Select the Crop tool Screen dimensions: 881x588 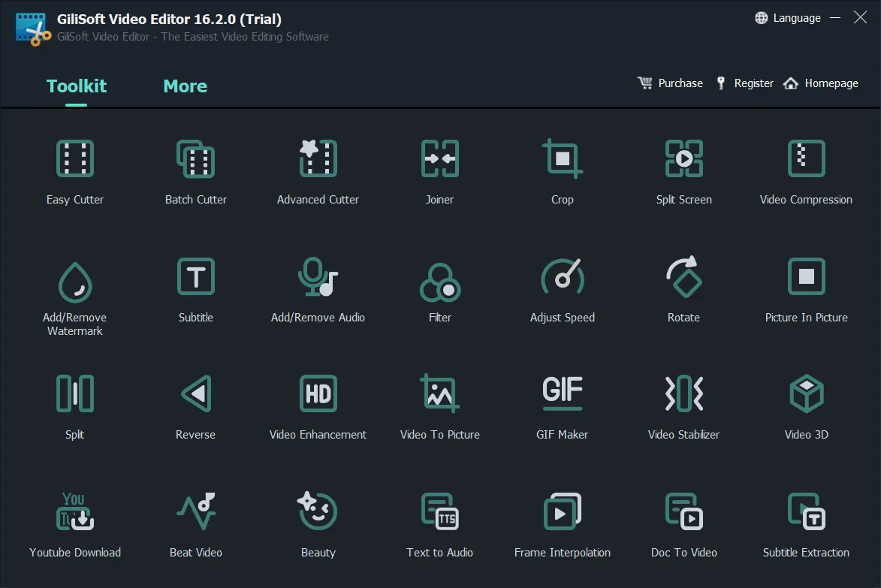click(x=562, y=169)
